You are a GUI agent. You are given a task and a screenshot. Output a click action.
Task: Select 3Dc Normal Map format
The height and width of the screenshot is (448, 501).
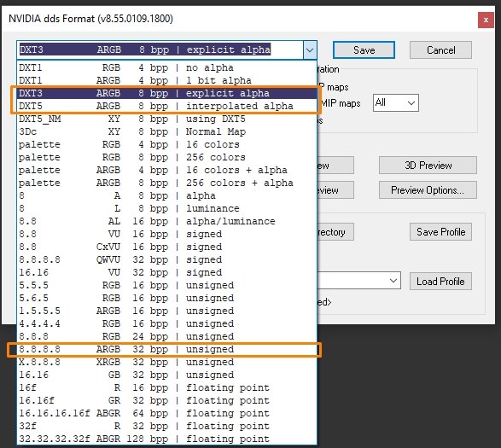166,131
